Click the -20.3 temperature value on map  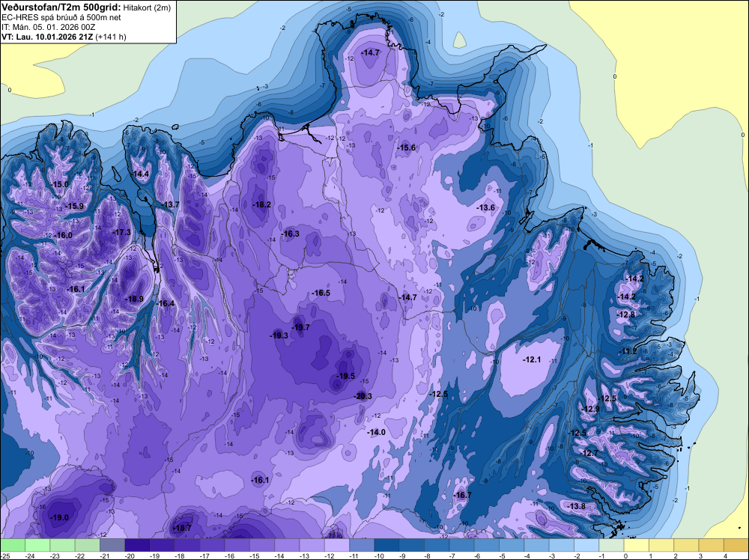363,396
